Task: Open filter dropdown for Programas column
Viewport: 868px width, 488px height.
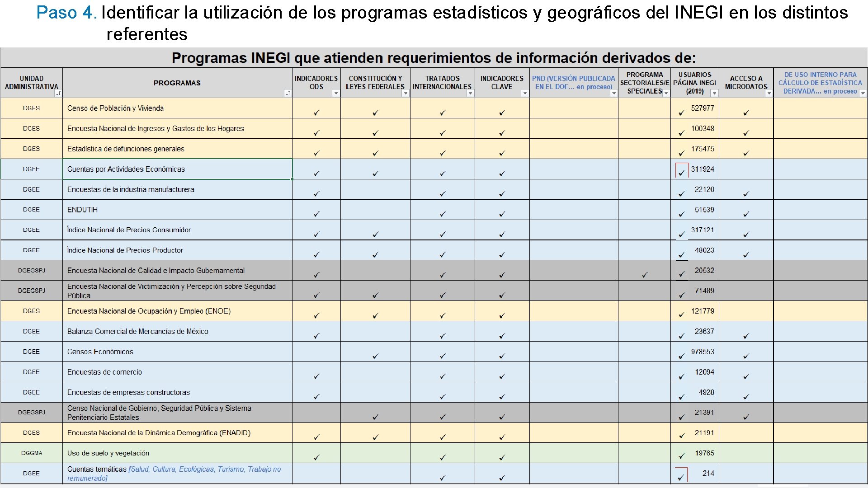Action: [x=288, y=93]
